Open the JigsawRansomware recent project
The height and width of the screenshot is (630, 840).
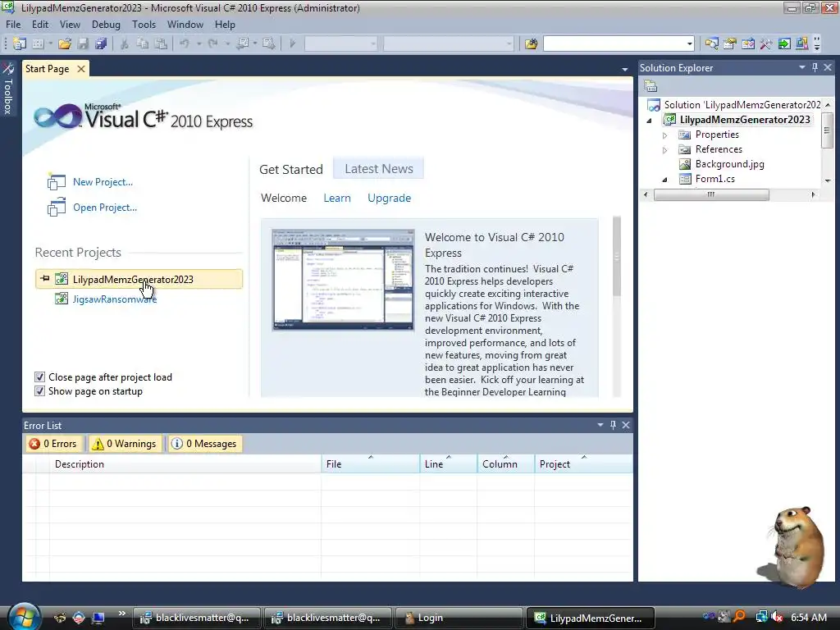(x=115, y=299)
